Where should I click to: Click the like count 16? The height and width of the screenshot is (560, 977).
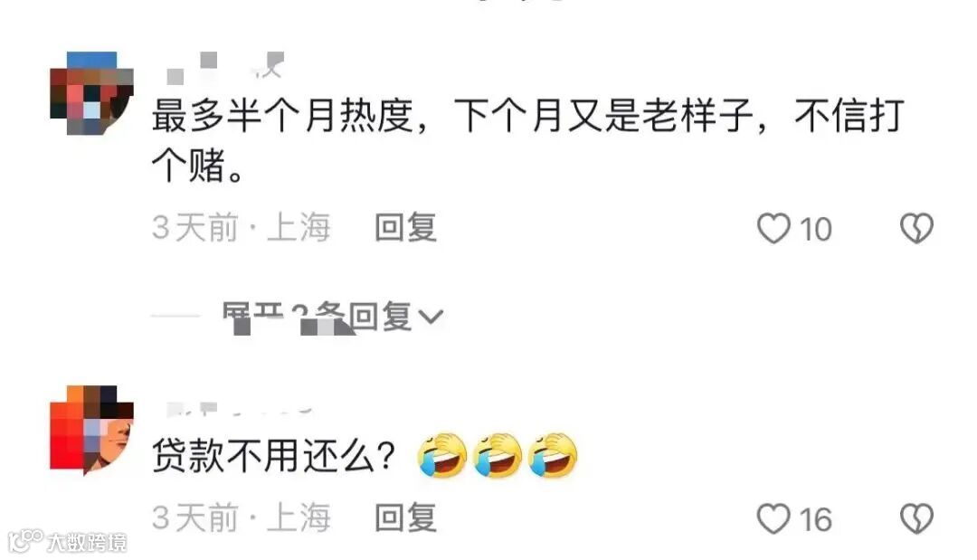coord(816,519)
